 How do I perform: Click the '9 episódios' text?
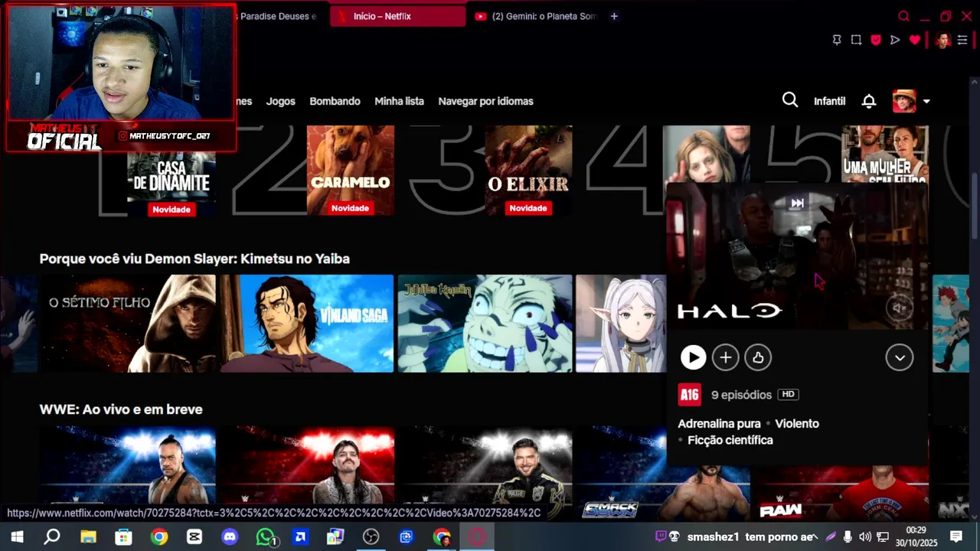point(741,395)
